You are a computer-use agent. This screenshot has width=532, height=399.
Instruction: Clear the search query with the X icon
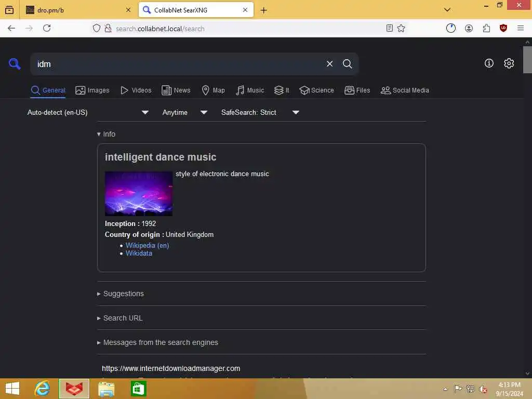[x=329, y=64]
